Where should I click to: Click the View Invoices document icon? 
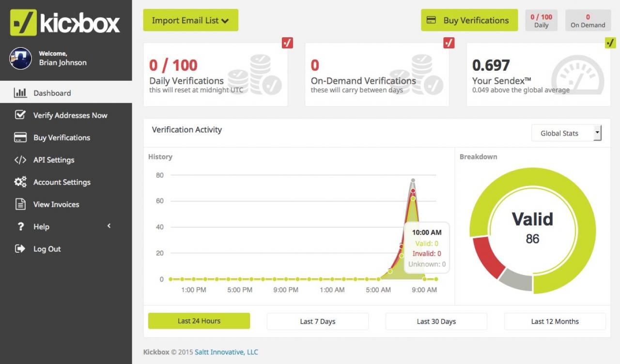pos(20,204)
